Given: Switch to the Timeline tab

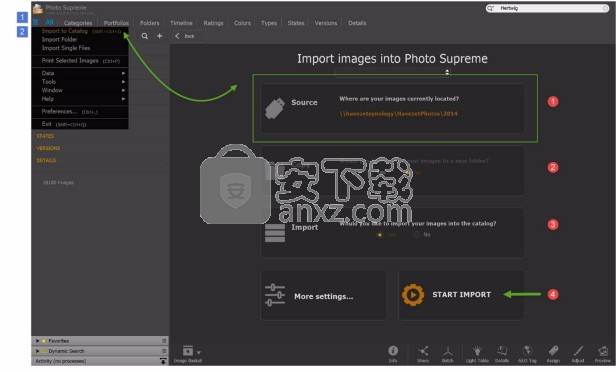Looking at the screenshot, I should pos(181,23).
